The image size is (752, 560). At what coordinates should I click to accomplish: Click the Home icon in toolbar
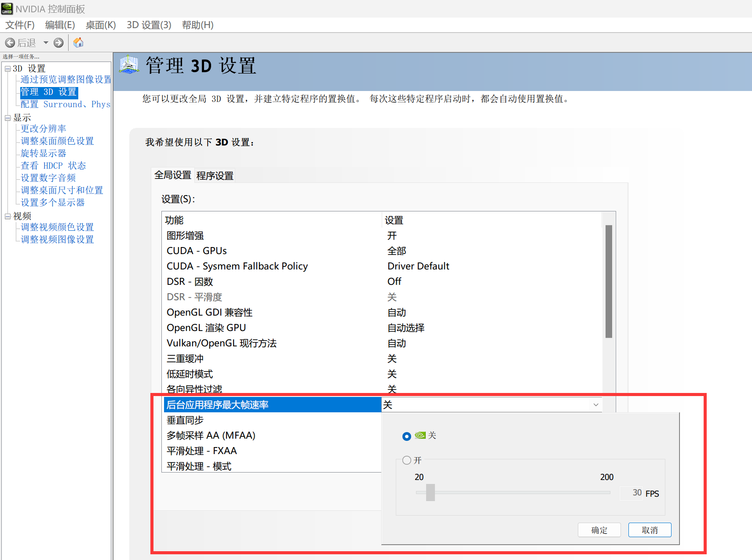(78, 43)
